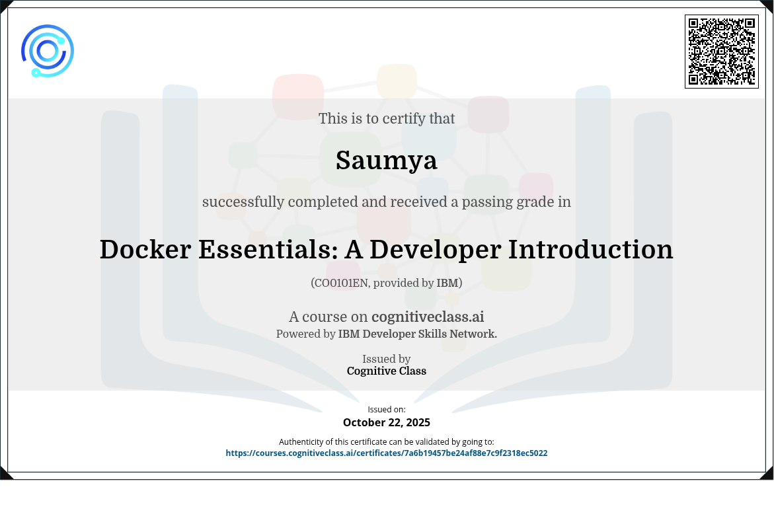Click "Powered by IBM Developer Skills Network." text

click(x=387, y=334)
